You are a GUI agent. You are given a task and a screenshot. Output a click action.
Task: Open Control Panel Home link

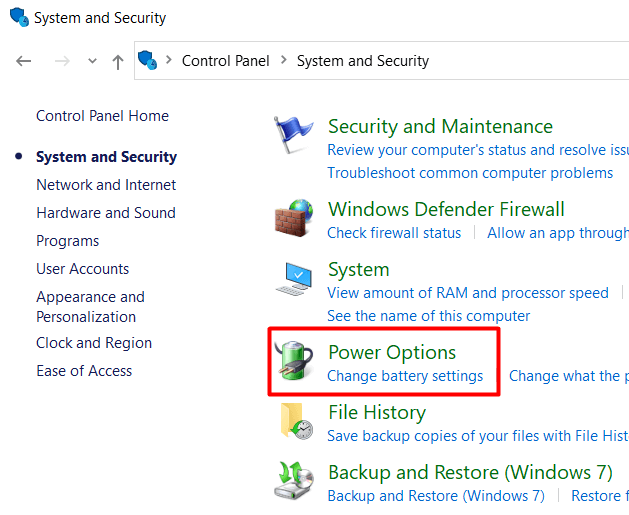pyautogui.click(x=102, y=116)
